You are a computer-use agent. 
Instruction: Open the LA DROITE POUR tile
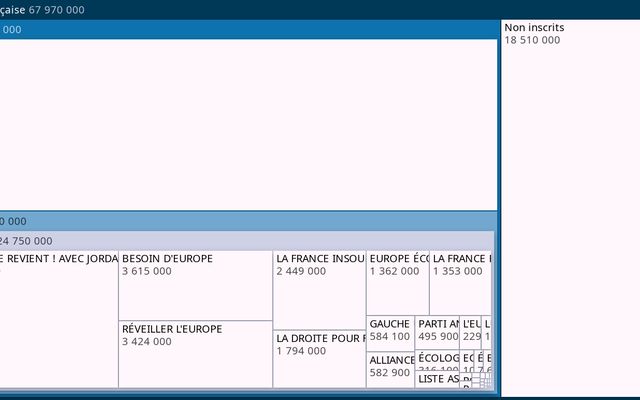[x=319, y=359]
